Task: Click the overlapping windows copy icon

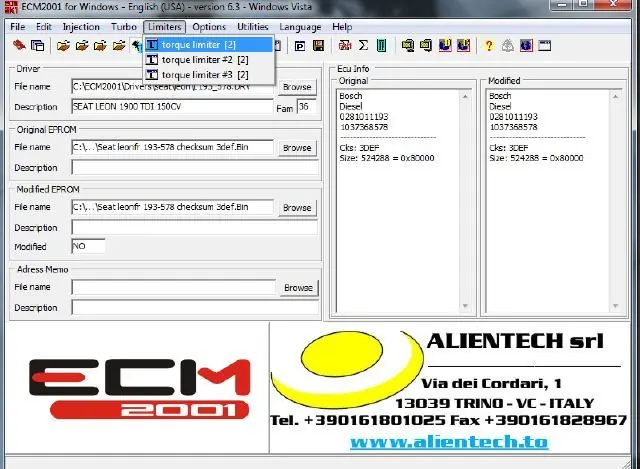Action: [38, 45]
